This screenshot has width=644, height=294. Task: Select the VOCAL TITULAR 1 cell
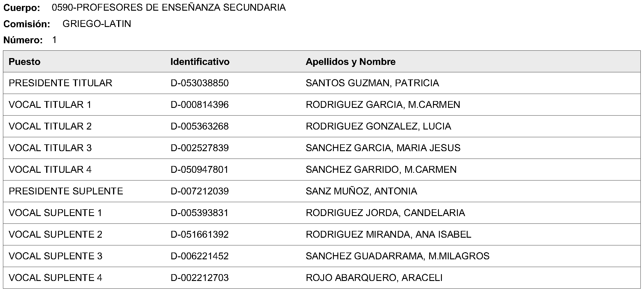click(50, 105)
